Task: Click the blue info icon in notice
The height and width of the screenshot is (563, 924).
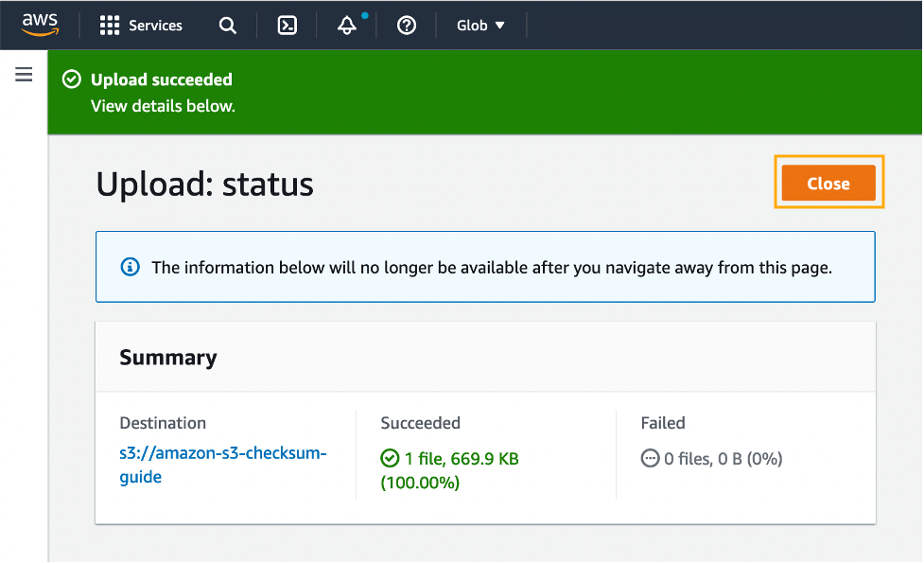Action: pos(131,268)
